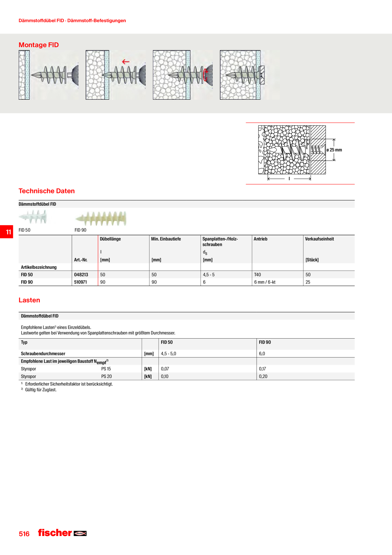The image size is (392, 555).
Task: Click the heading Montage FID
Action: tap(39, 45)
